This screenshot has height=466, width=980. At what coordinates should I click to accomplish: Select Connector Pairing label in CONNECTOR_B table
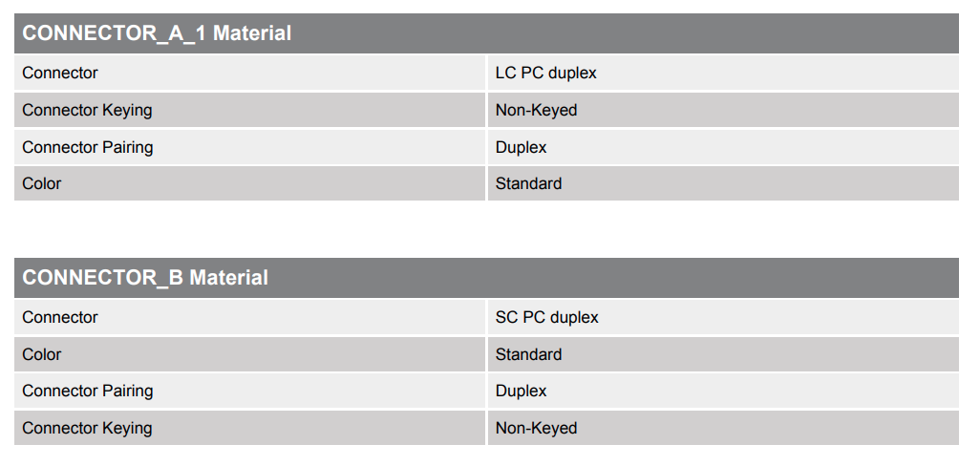pos(87,391)
